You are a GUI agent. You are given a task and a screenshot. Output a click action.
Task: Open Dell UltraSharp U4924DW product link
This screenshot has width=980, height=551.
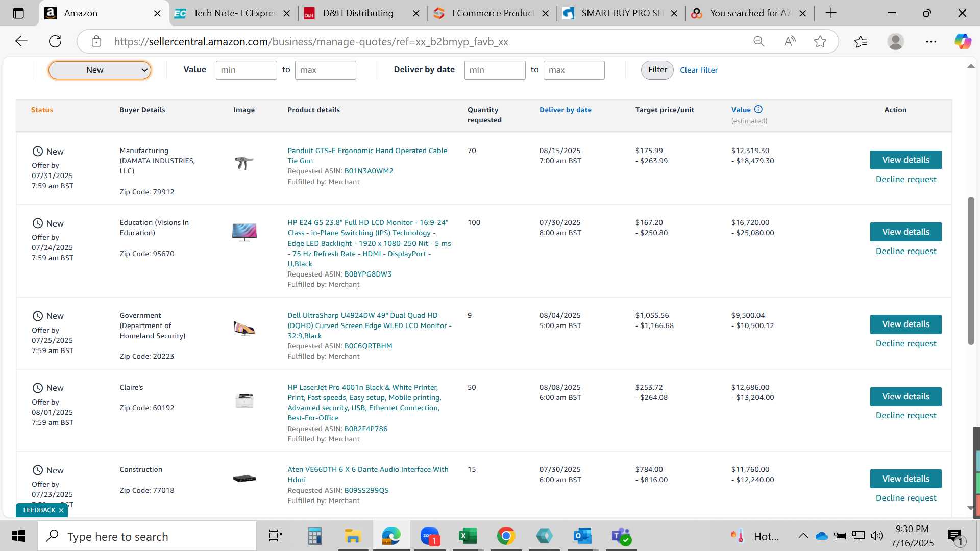click(x=369, y=325)
